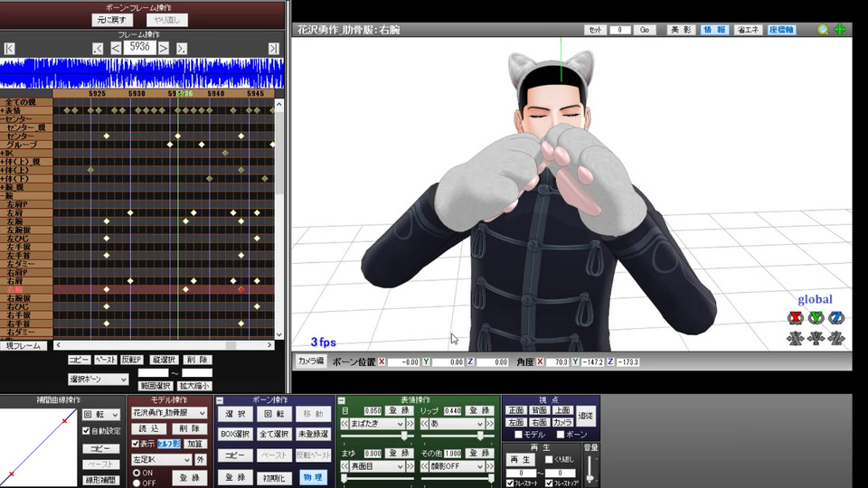Adjust the lip あ morph slider

point(480,436)
